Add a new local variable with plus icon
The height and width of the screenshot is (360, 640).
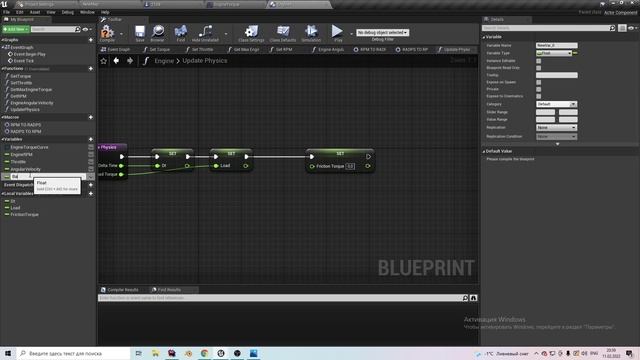click(x=91, y=193)
